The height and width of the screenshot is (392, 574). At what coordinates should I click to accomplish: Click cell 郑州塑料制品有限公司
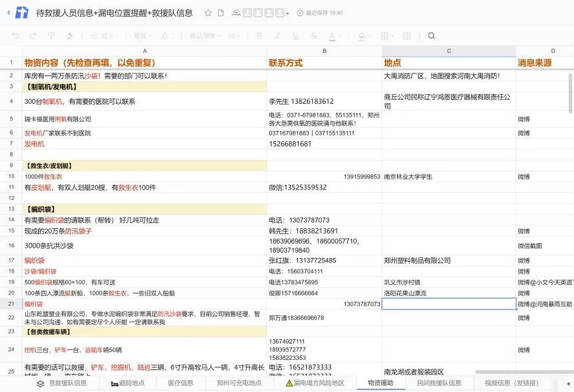(449, 260)
